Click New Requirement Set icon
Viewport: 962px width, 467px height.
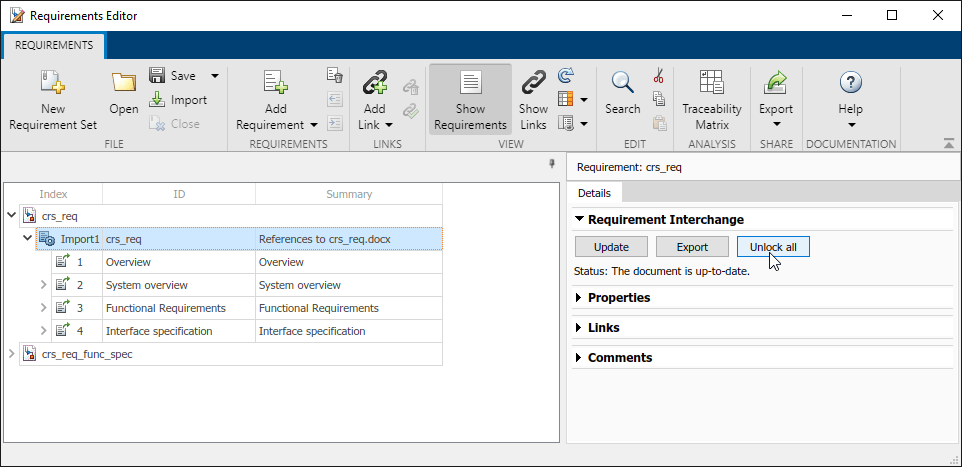pyautogui.click(x=53, y=85)
